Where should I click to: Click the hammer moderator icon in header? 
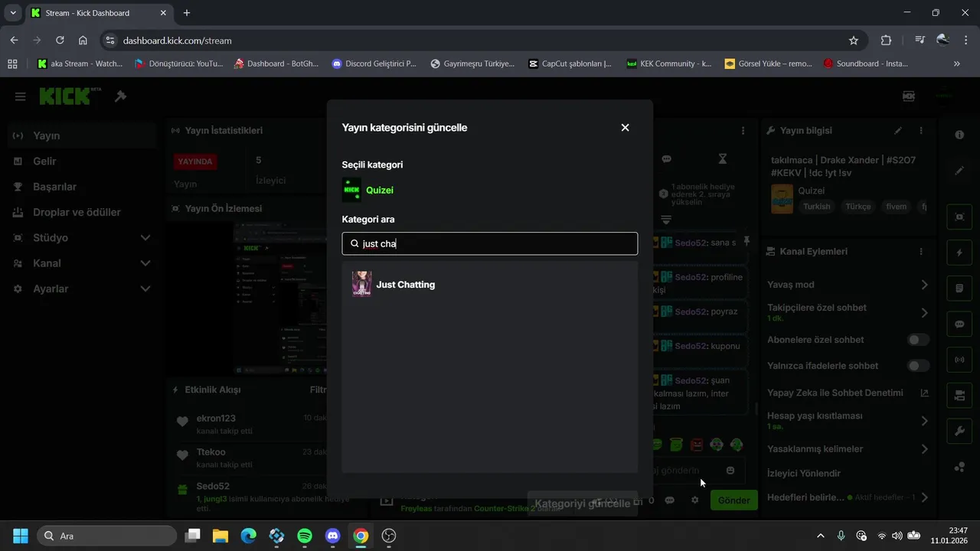pos(120,96)
